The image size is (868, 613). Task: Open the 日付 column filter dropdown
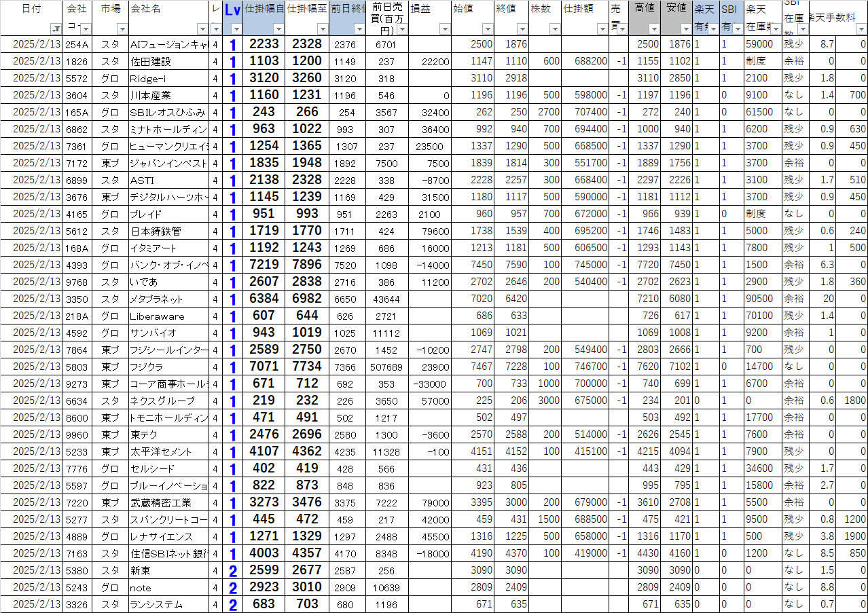point(56,29)
